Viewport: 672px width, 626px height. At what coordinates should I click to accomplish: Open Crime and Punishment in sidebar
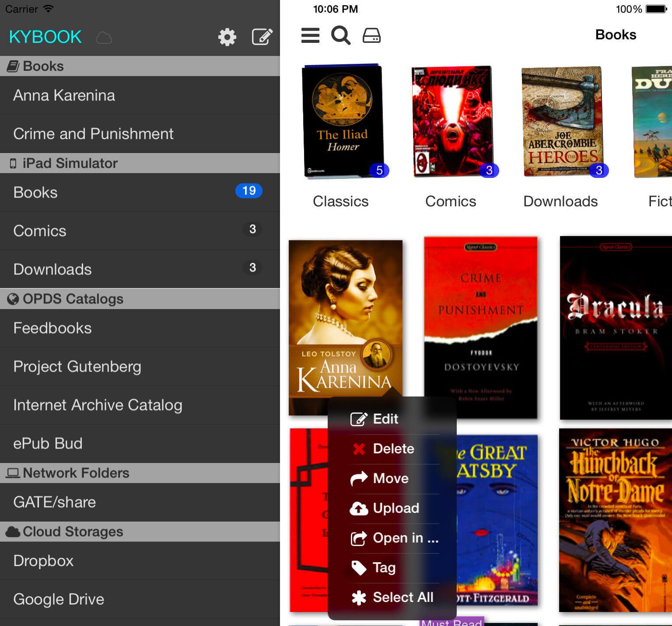click(x=140, y=134)
